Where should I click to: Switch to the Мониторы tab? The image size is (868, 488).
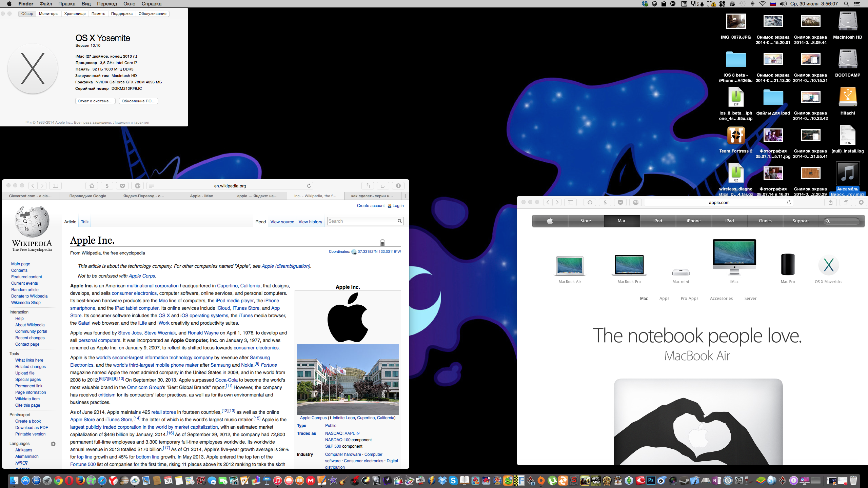48,14
